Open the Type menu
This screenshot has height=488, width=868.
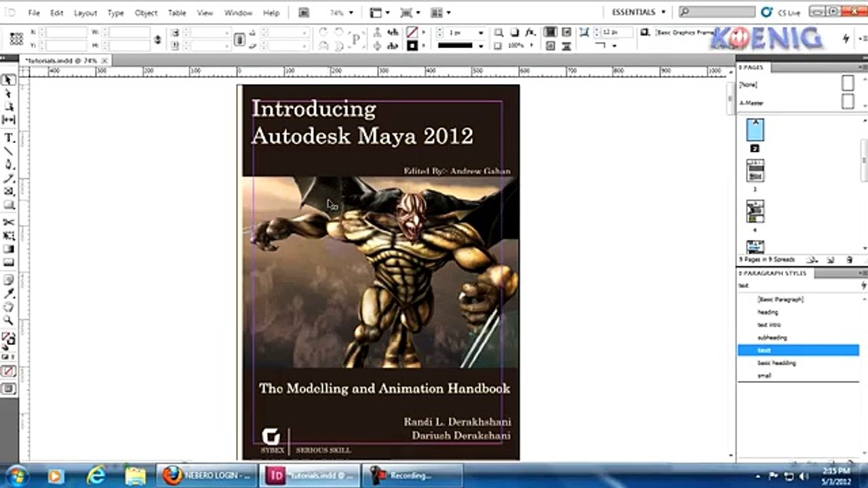click(116, 13)
